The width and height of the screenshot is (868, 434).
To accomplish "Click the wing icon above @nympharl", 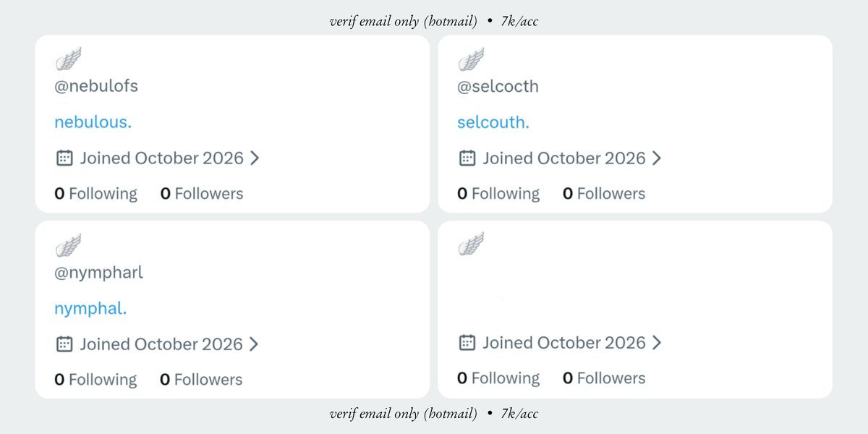I will click(69, 244).
